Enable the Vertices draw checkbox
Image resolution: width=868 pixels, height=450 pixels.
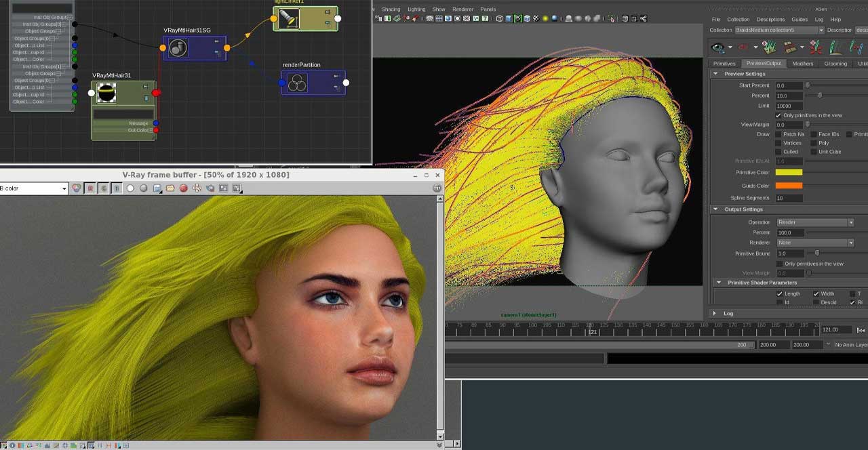tap(779, 143)
